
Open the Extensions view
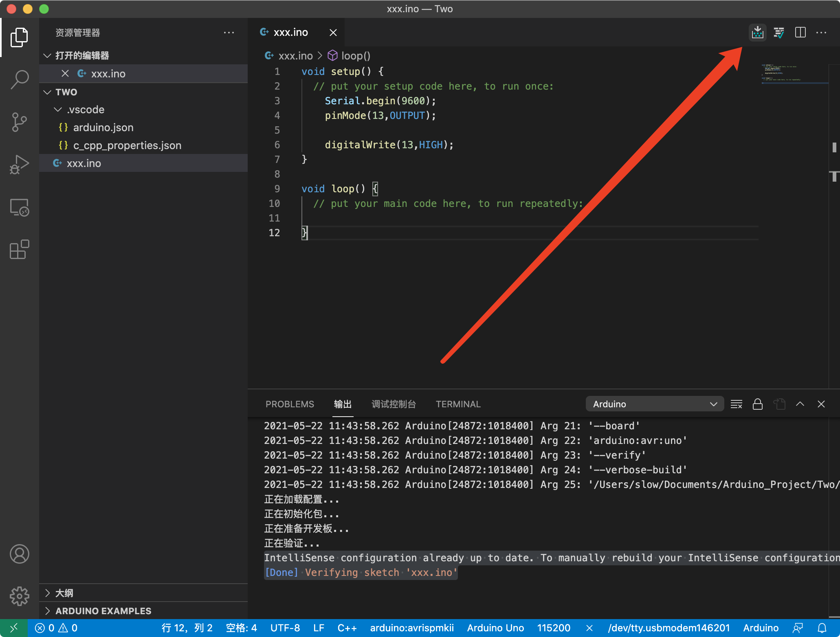tap(20, 249)
